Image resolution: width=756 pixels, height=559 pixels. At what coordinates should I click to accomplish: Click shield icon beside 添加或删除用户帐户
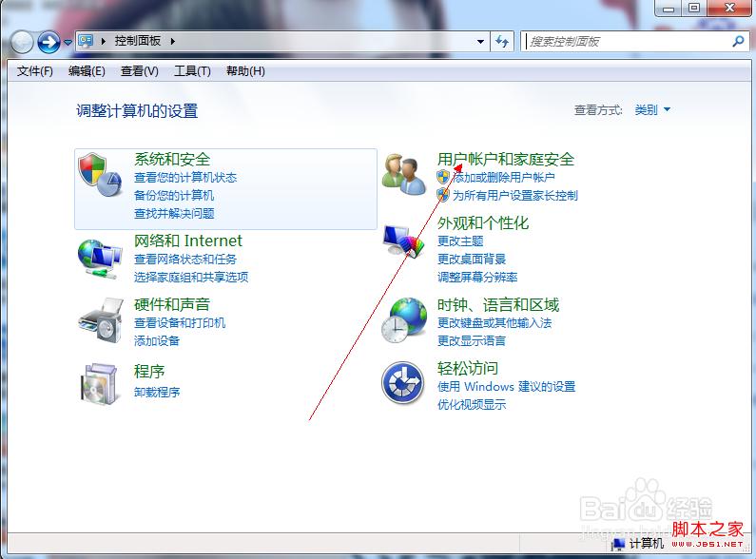(x=443, y=177)
